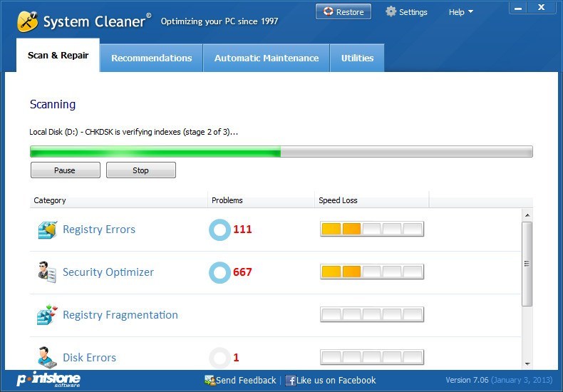This screenshot has height=392, width=563.
Task: Close the System Cleaner window
Action: point(542,8)
